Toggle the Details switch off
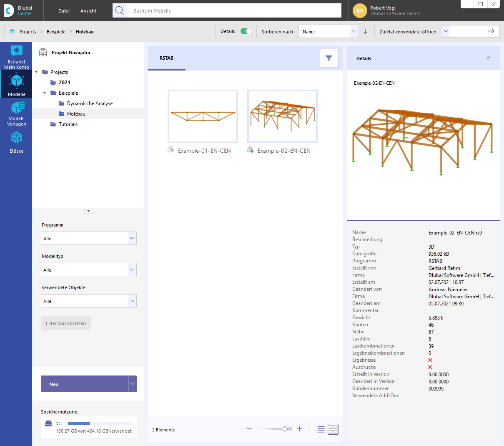This screenshot has height=446, width=504. (x=246, y=31)
